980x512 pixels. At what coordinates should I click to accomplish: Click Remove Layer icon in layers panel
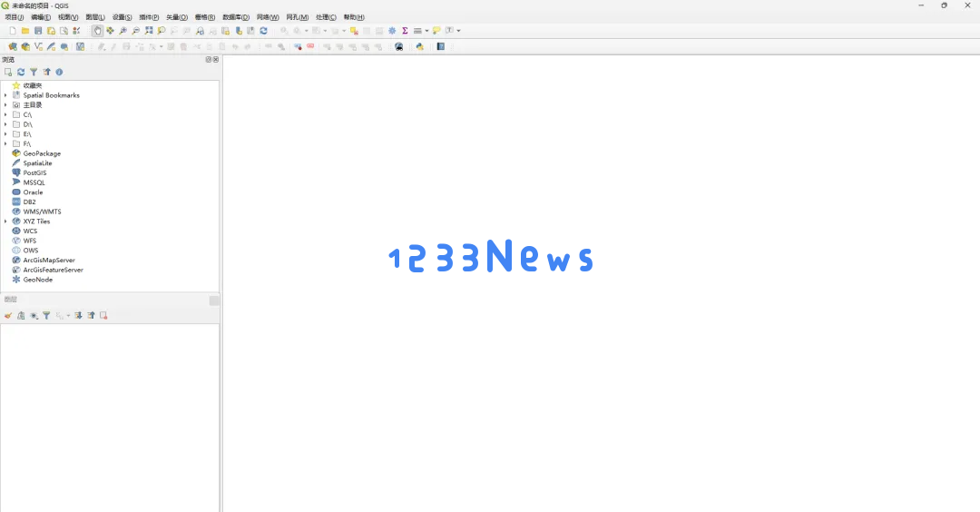pos(103,316)
